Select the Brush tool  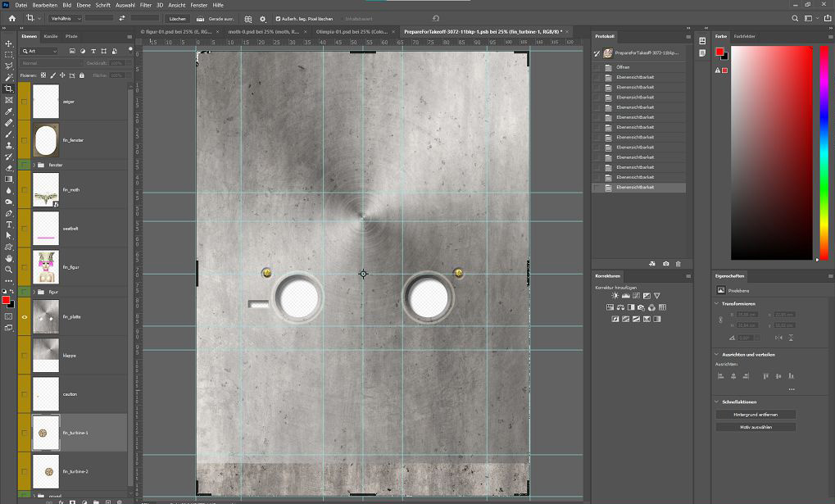coord(8,134)
